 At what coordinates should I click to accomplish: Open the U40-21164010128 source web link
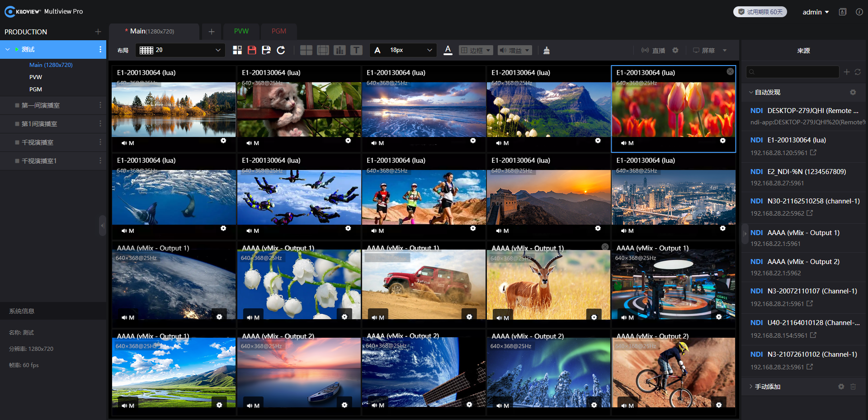click(813, 335)
